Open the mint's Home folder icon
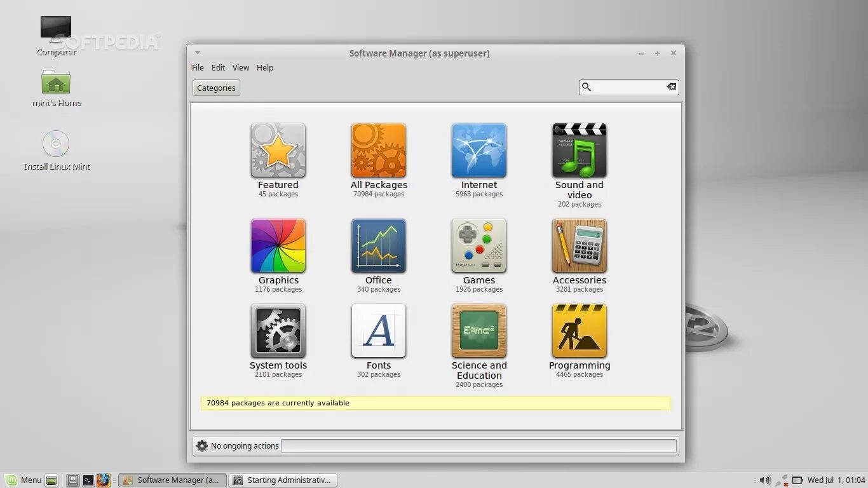 pos(56,83)
